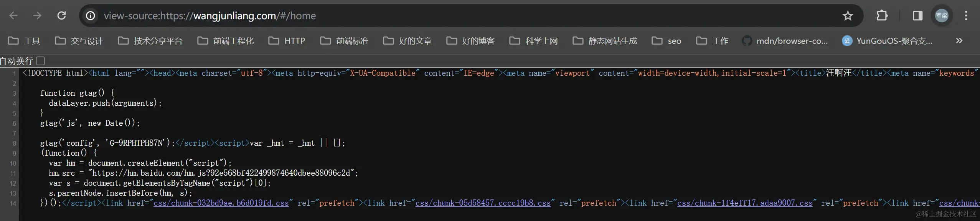Screen dimensions: 980x221
Task: Open the 交互设计 bookmark folder
Action: click(x=79, y=41)
